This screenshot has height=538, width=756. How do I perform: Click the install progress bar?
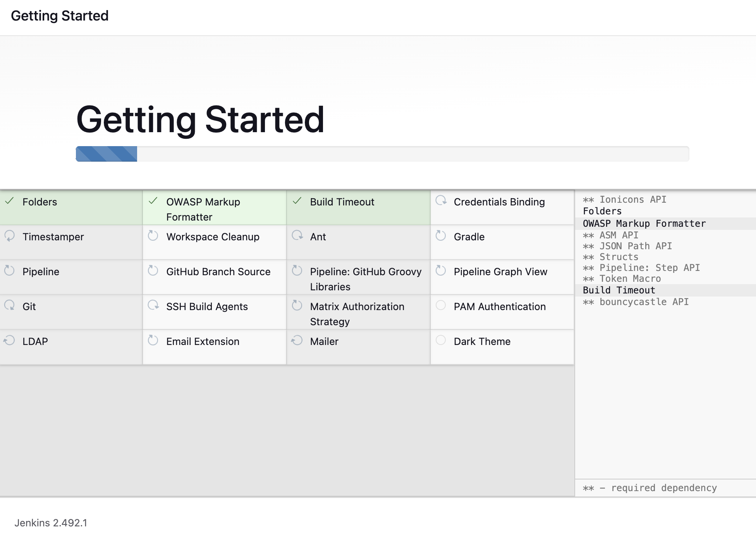pos(382,154)
